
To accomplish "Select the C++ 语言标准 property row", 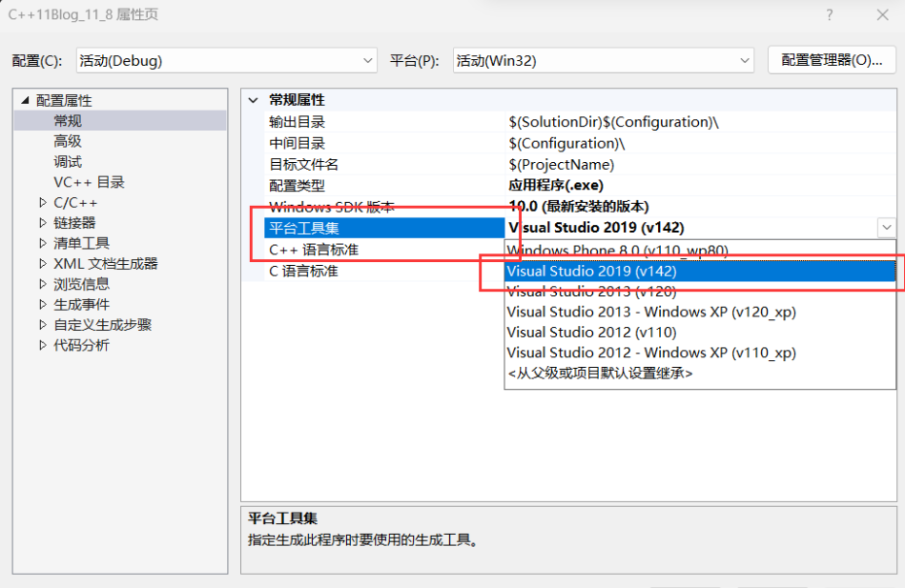I will pos(383,250).
